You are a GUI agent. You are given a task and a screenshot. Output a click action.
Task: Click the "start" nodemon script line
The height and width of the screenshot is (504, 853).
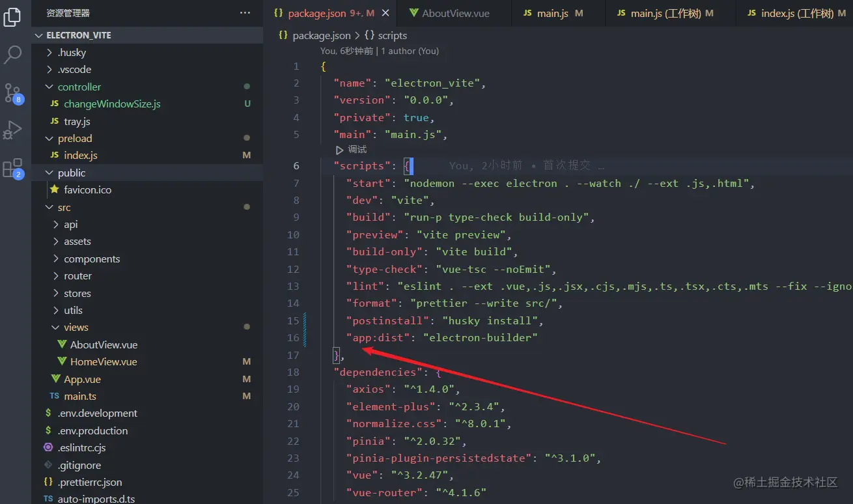[550, 184]
